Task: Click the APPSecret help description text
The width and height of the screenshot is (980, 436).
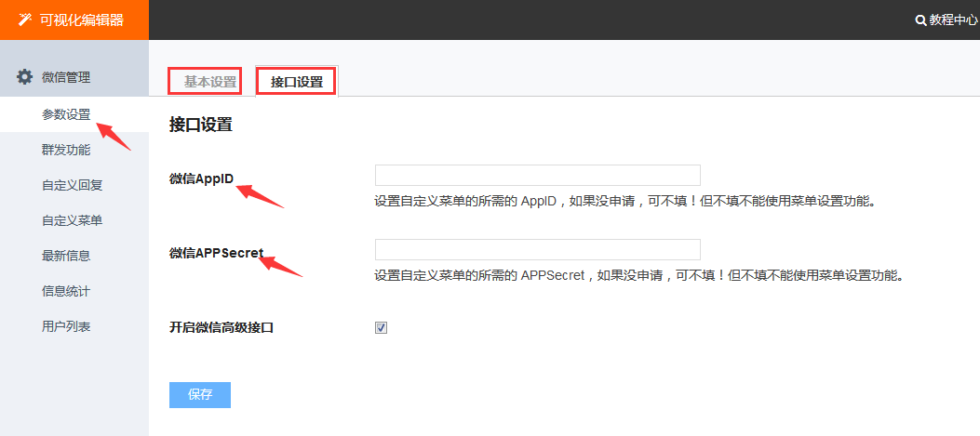Action: [x=638, y=275]
